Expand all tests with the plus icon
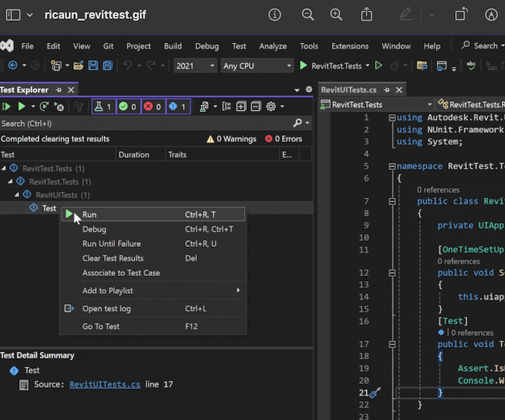This screenshot has width=505, height=420. pos(241,107)
